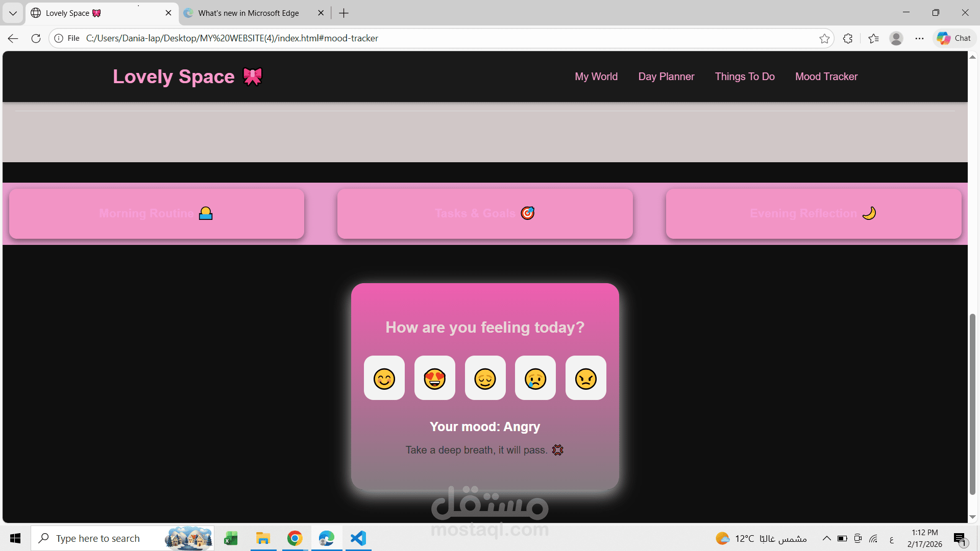This screenshot has height=551, width=980.
Task: Click the Lovely Space logo title
Action: point(187,77)
